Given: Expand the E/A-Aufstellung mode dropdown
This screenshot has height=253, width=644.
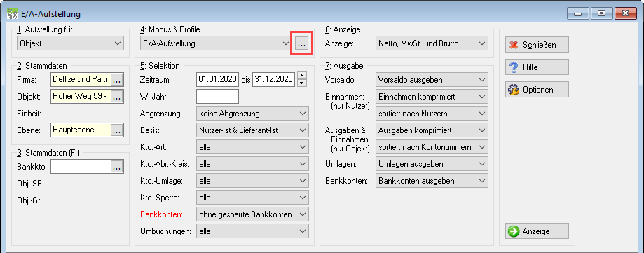Looking at the screenshot, I should click(216, 43).
